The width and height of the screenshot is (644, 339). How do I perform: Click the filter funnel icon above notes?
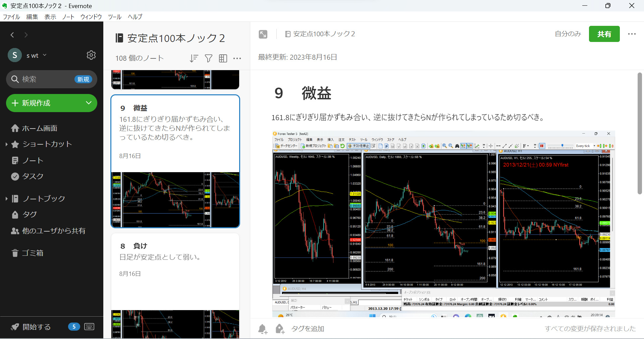(208, 58)
